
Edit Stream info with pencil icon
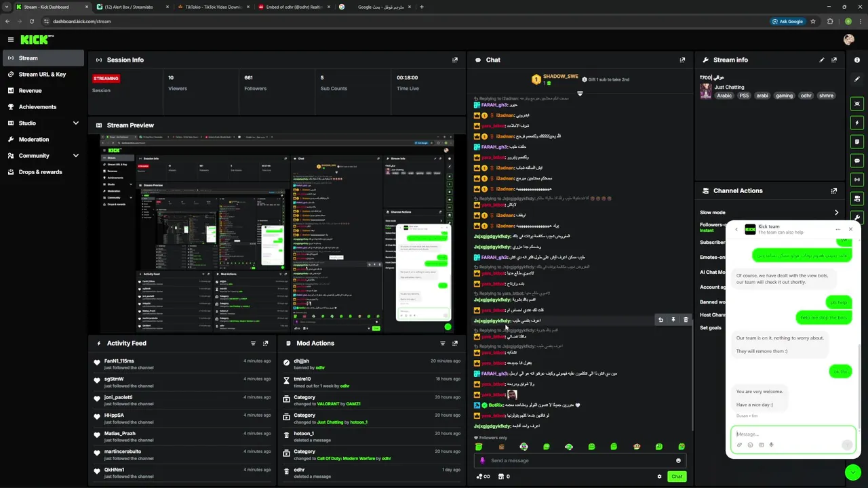tap(822, 60)
